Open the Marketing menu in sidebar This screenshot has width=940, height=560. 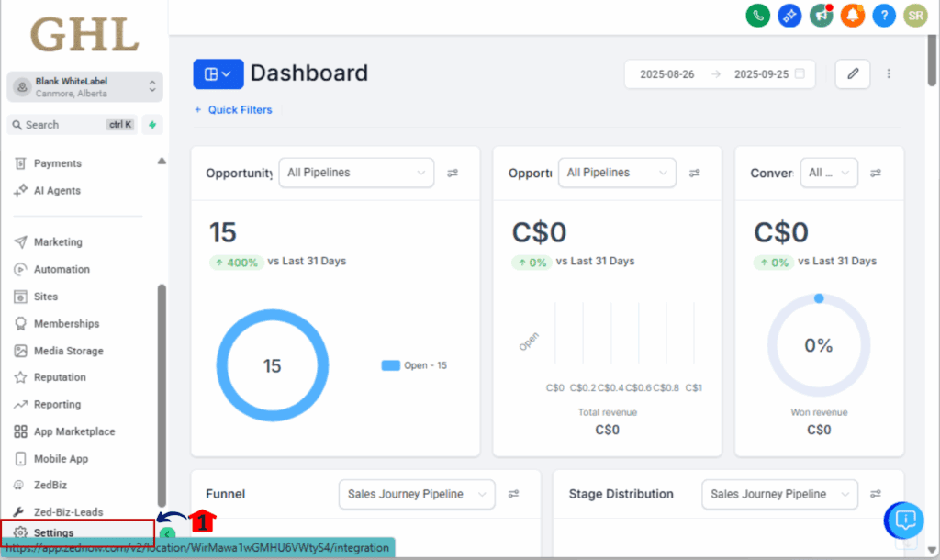(58, 242)
